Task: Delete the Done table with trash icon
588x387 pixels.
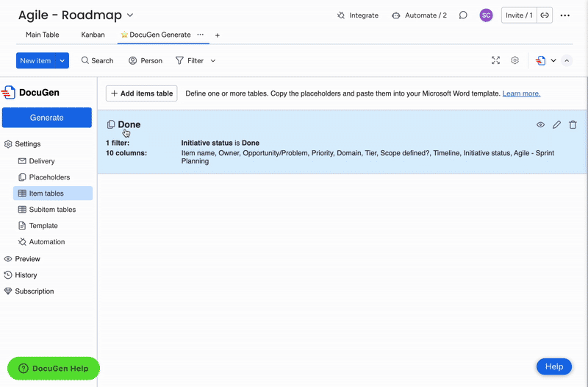Action: (x=573, y=124)
